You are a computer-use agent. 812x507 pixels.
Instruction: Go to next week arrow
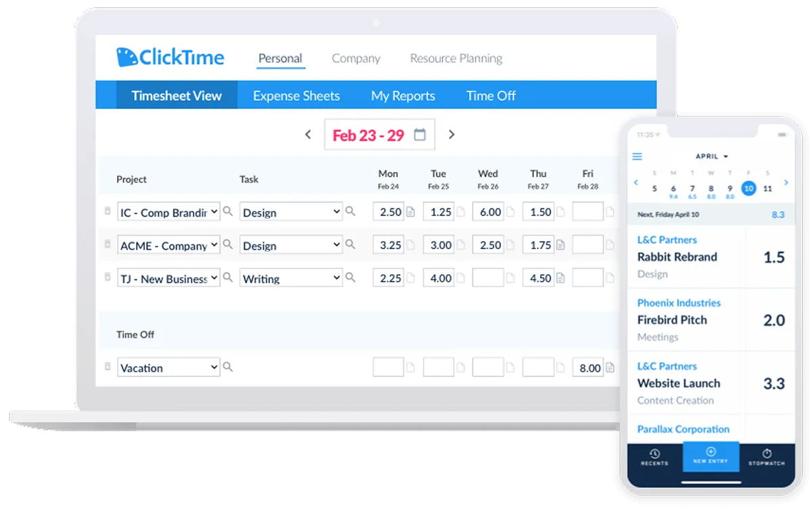point(451,135)
